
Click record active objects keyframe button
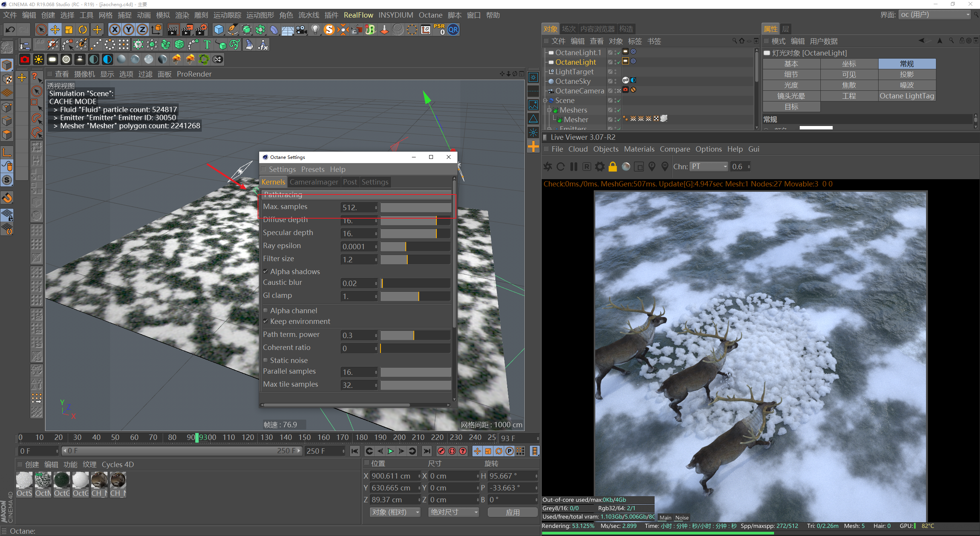coord(441,451)
